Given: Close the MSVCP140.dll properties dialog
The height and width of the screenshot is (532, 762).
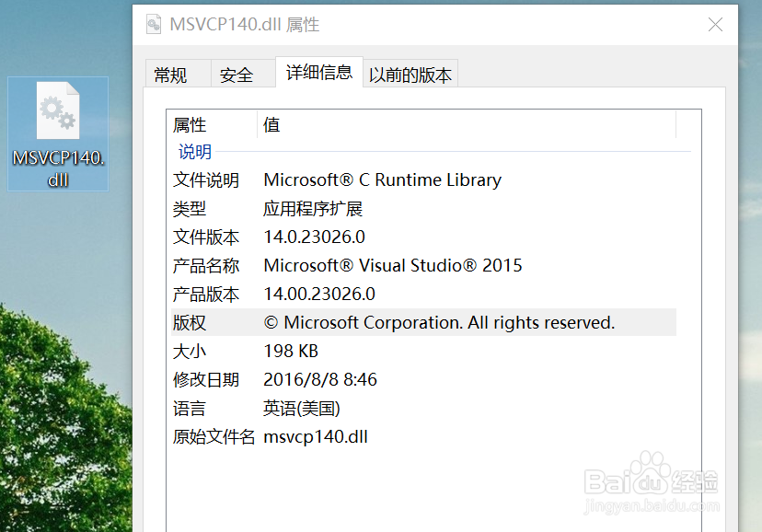Looking at the screenshot, I should click(x=715, y=24).
